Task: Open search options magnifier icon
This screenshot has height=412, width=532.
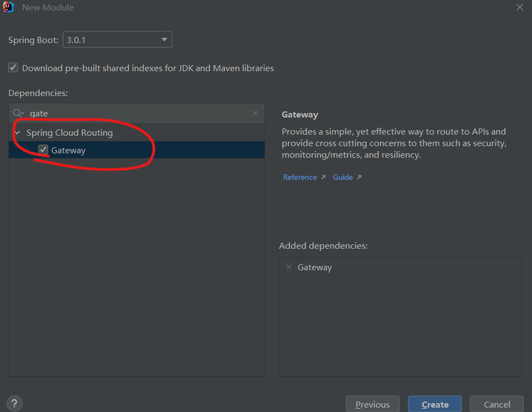Action: click(x=18, y=113)
